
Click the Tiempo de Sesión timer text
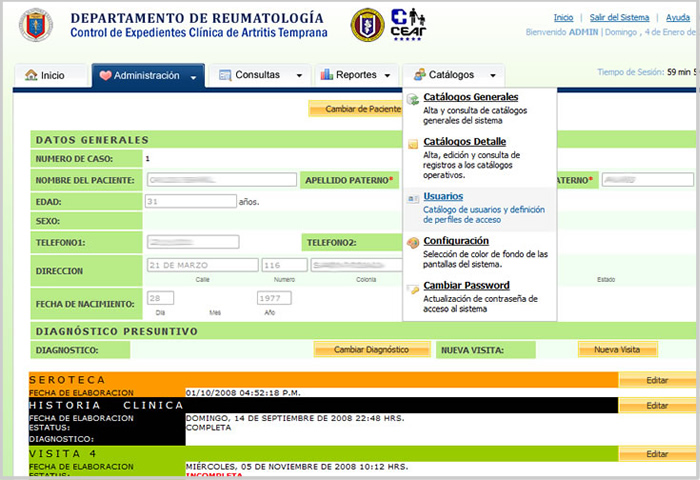[x=647, y=72]
